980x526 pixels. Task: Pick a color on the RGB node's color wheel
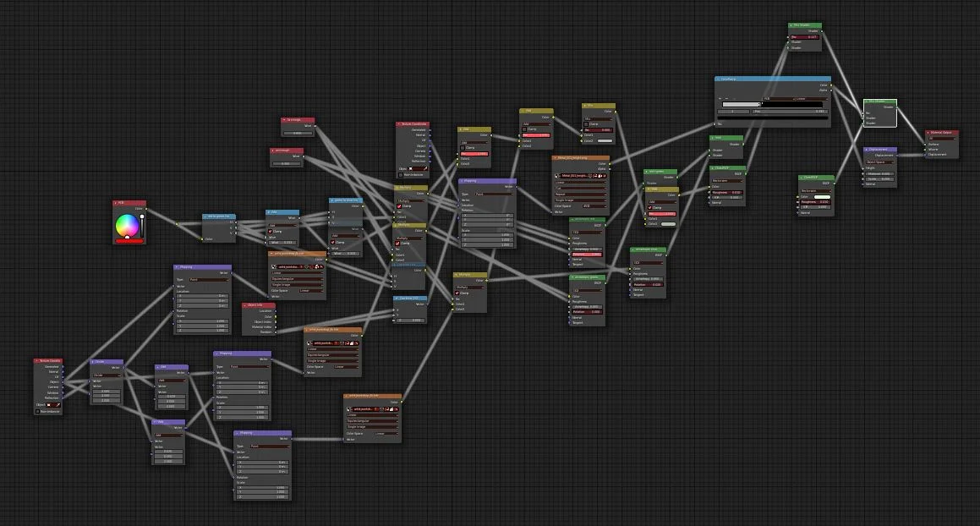pyautogui.click(x=127, y=224)
